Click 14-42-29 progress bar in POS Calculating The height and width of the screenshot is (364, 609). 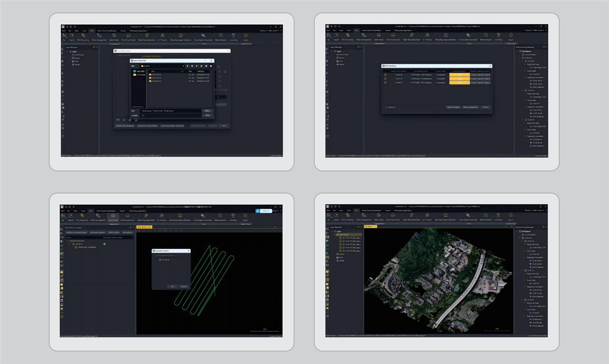click(459, 75)
